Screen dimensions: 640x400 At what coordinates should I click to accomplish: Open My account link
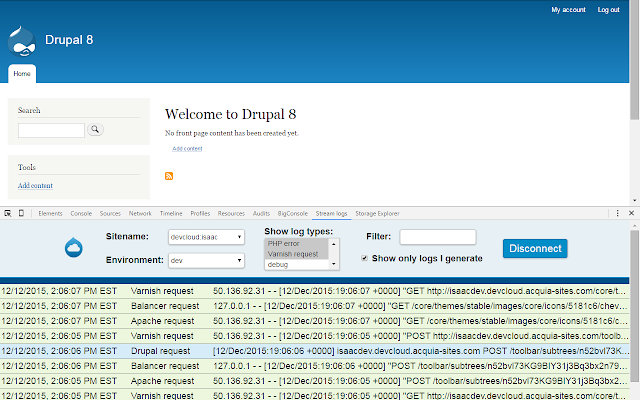pos(568,10)
